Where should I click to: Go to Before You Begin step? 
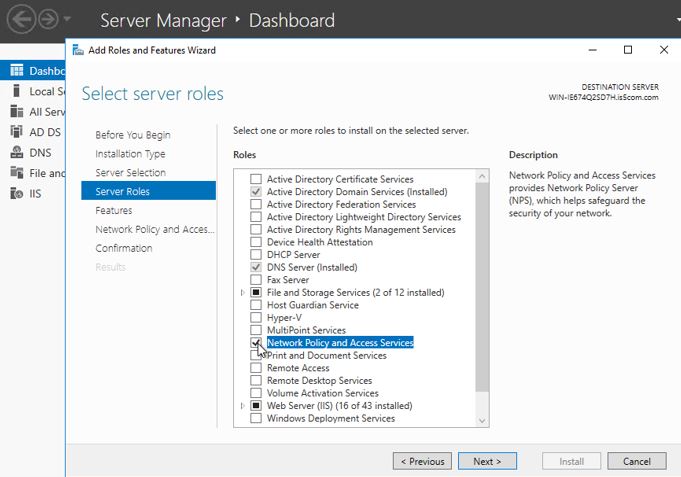pyautogui.click(x=133, y=135)
